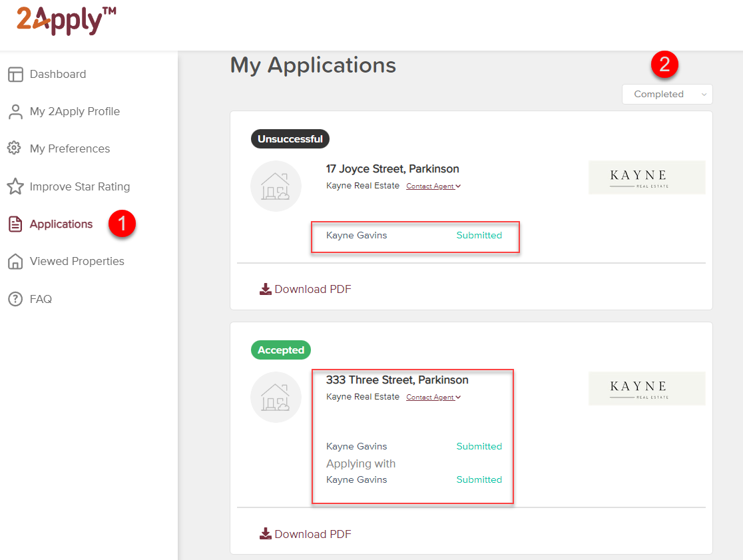Click Submitted status above Applying with
The width and height of the screenshot is (743, 560).
479,446
